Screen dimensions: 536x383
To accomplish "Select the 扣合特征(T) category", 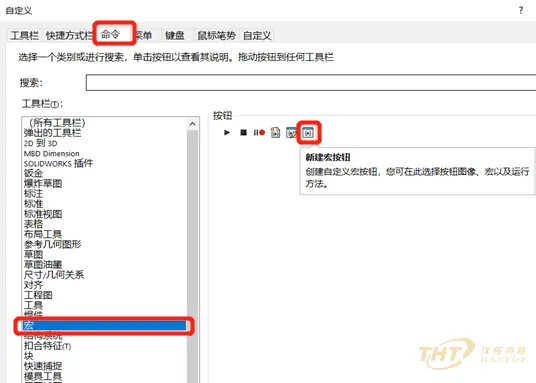I will (48, 346).
